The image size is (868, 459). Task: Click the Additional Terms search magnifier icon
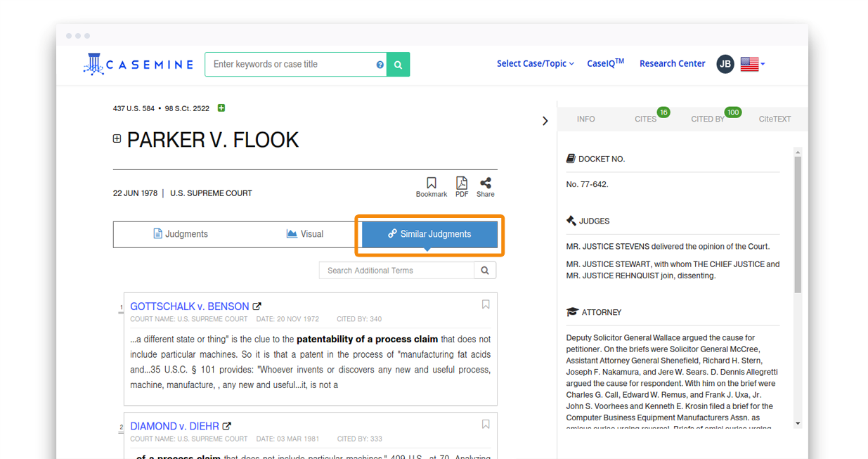[485, 271]
